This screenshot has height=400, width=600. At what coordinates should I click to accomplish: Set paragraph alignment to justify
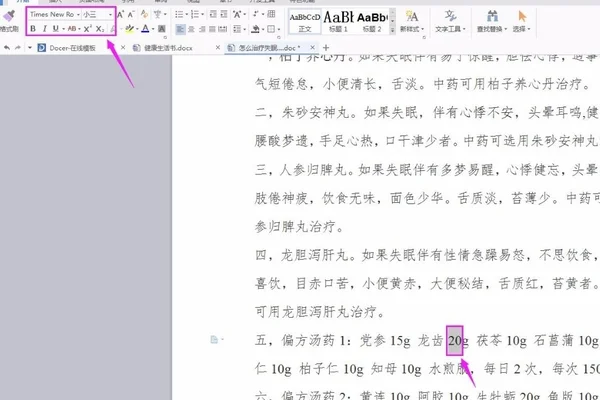click(212, 29)
